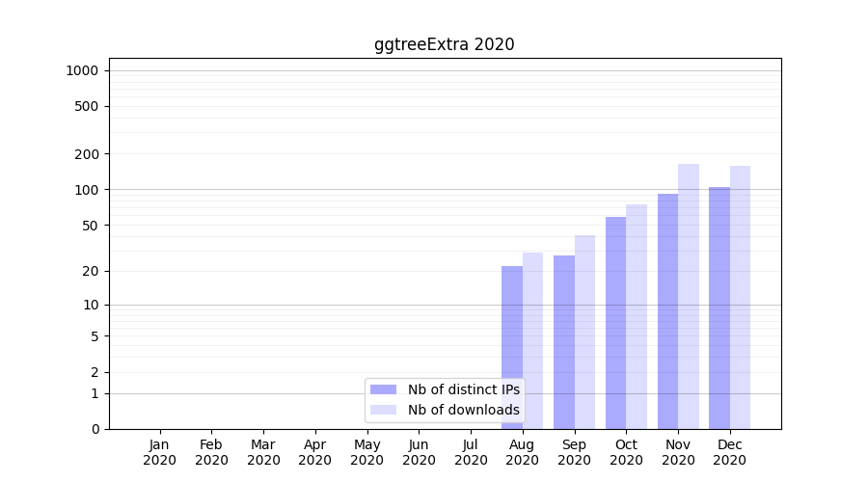The height and width of the screenshot is (482, 868).
Task: Click the 'Jul 2020' x-axis label
Action: tap(471, 452)
